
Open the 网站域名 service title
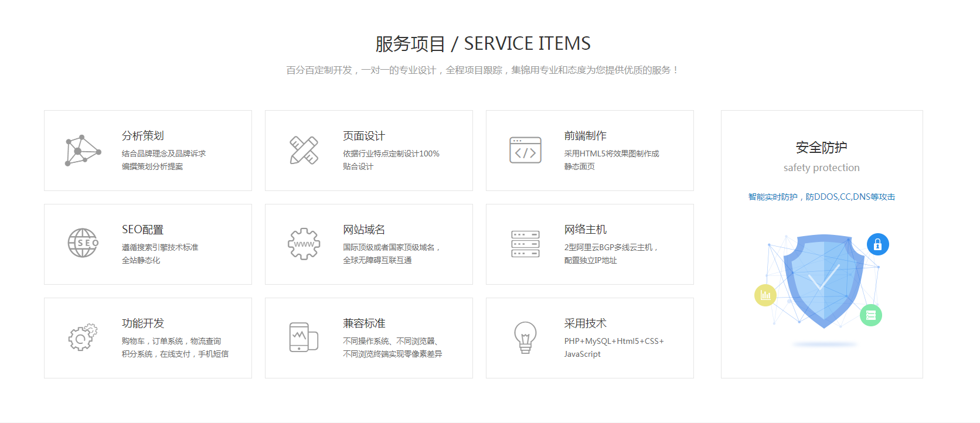click(364, 230)
